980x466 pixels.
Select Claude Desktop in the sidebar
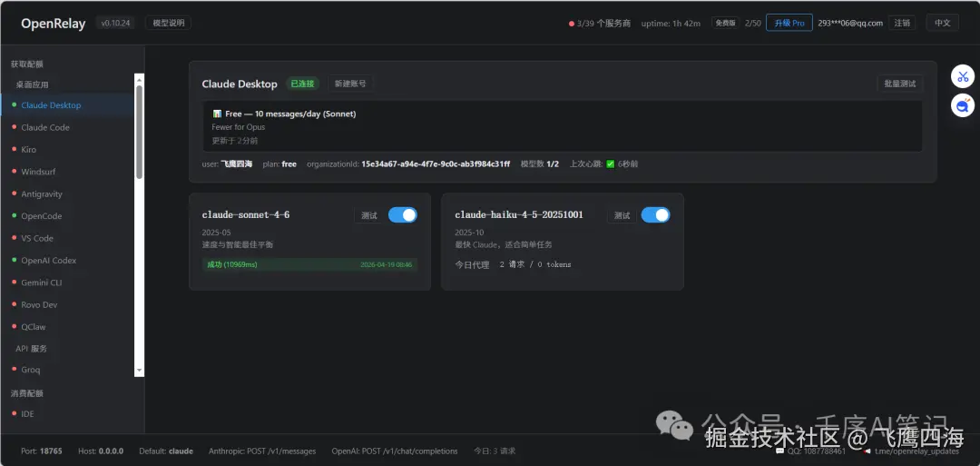(67, 105)
